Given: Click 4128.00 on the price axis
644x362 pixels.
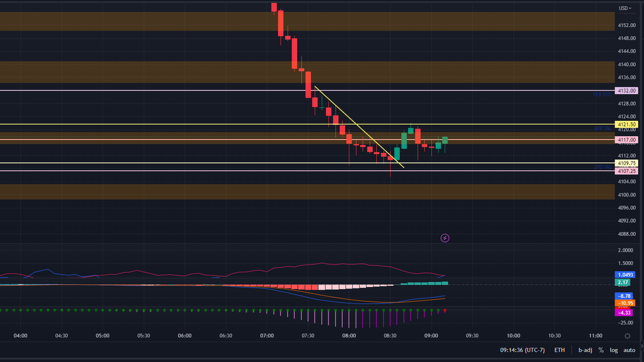Looking at the screenshot, I should pos(627,104).
